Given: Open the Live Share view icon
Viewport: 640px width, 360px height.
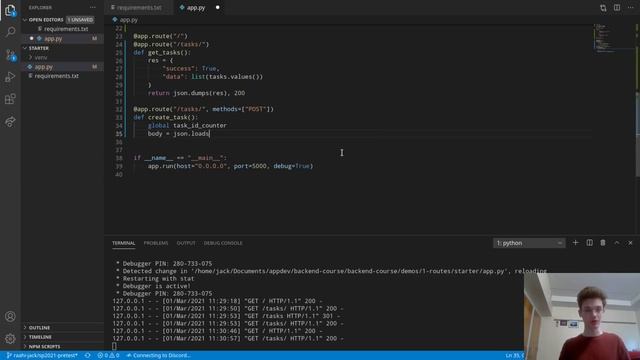Looking at the screenshot, I should coord(10,121).
